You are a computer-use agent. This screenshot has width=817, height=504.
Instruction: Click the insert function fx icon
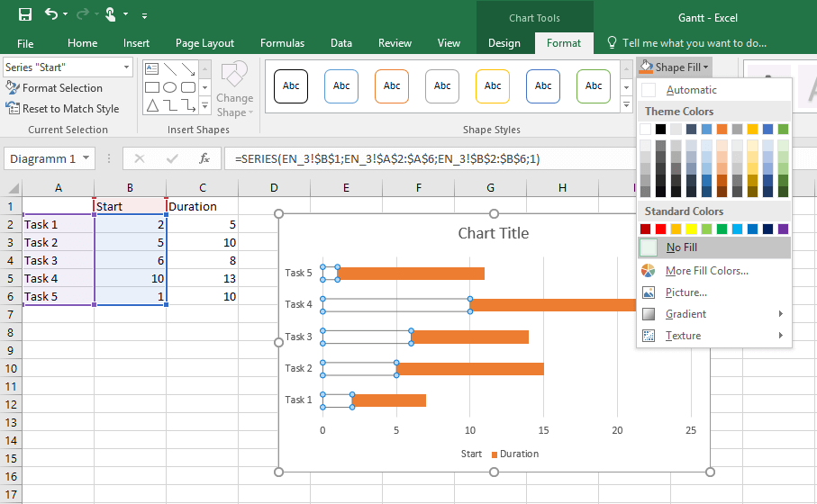(x=204, y=158)
